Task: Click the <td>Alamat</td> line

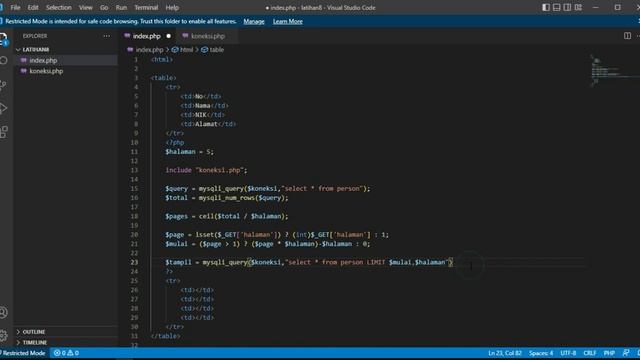Action: click(x=208, y=124)
